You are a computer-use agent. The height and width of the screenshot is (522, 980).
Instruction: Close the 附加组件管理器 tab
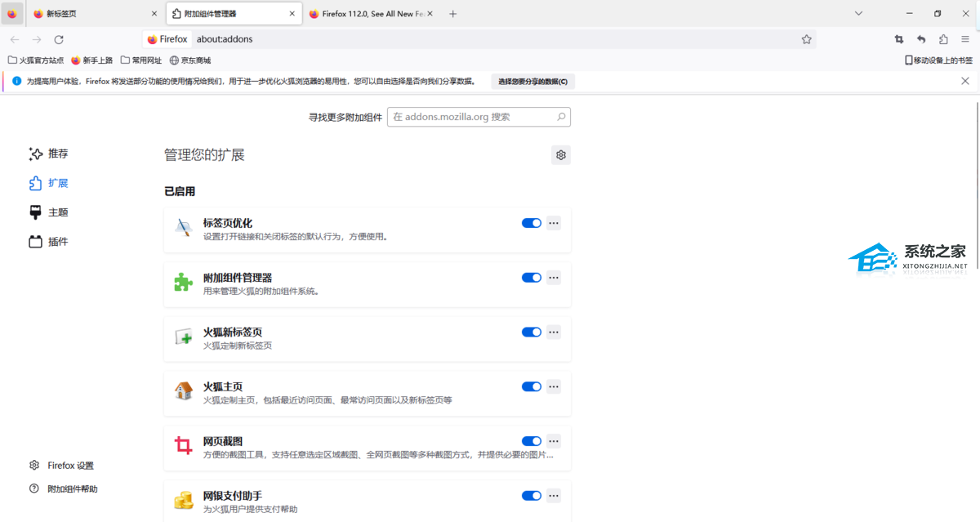(x=293, y=14)
